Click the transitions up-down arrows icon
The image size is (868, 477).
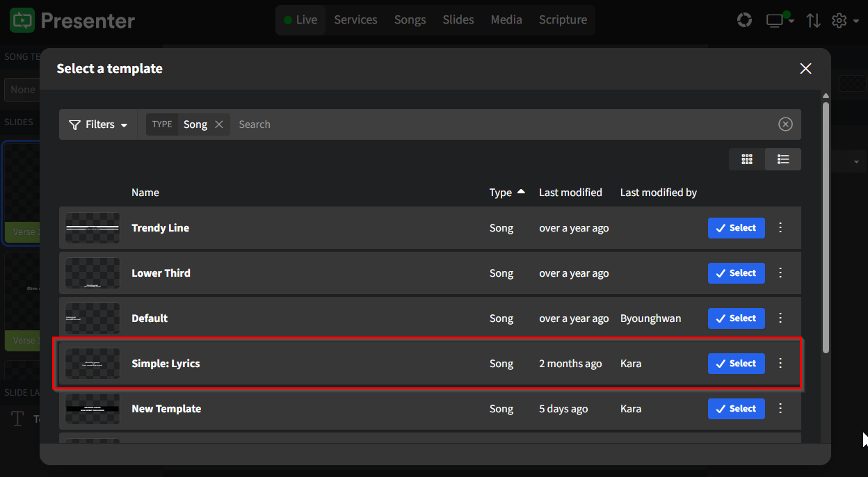[x=813, y=20]
